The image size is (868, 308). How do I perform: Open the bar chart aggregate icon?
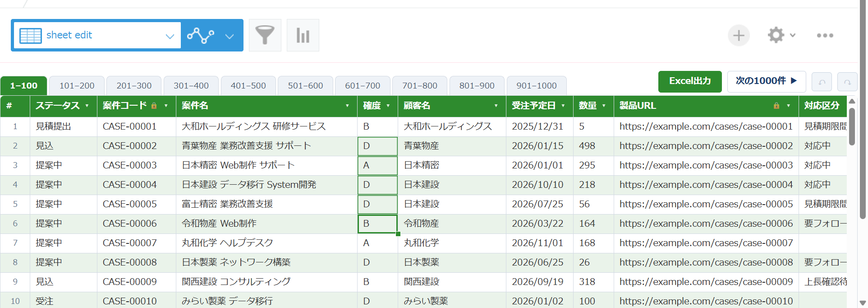pyautogui.click(x=303, y=35)
